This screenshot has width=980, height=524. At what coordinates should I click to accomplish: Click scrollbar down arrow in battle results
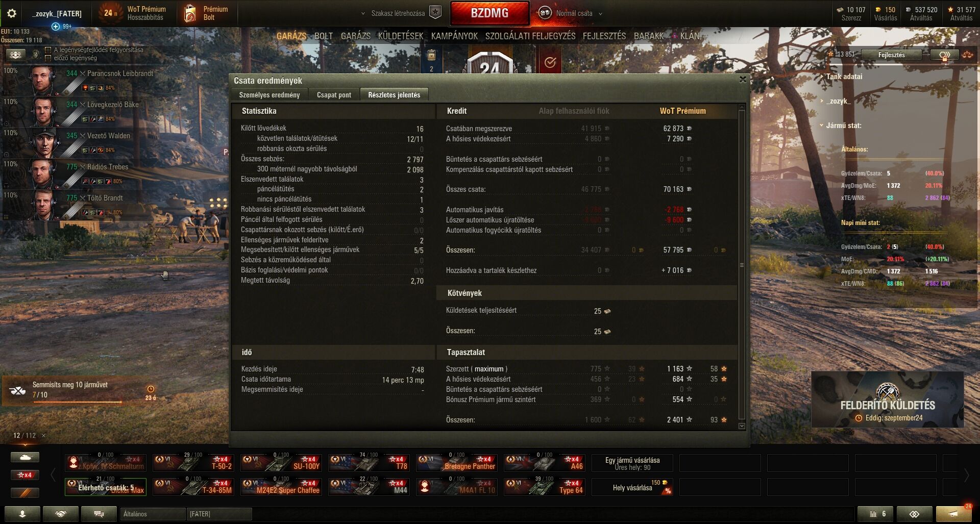click(x=742, y=426)
